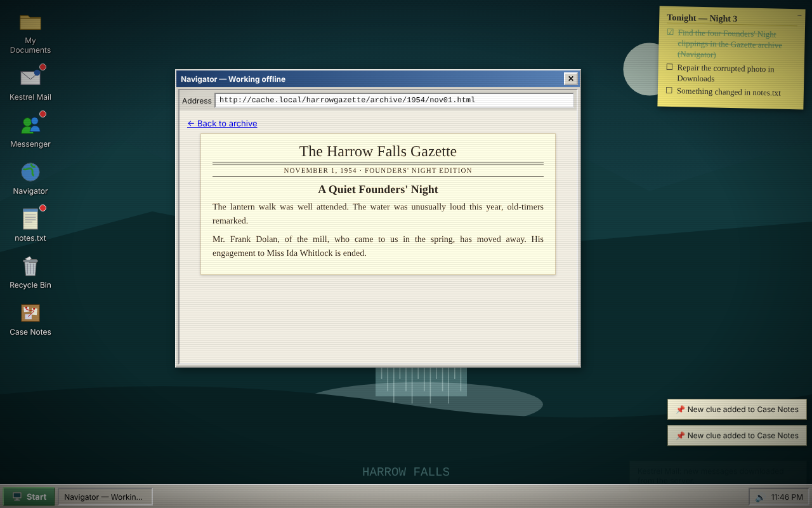This screenshot has width=812, height=508.
Task: Collapse the Tonight sticky note
Action: pos(799,15)
